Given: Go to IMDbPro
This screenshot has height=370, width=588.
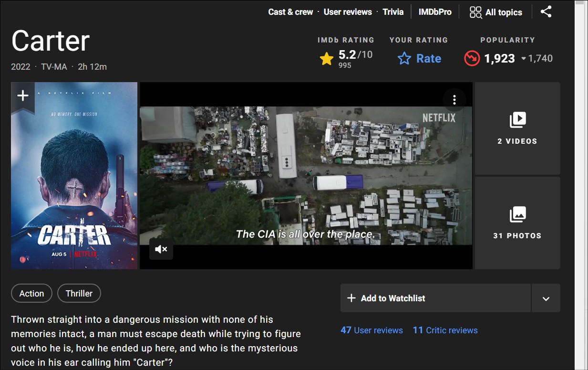Looking at the screenshot, I should point(435,12).
